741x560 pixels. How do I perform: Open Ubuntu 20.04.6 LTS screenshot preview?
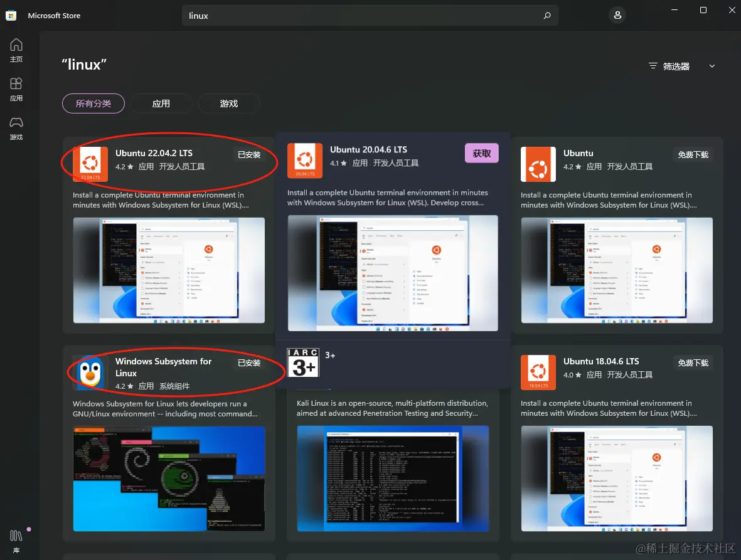pyautogui.click(x=393, y=273)
